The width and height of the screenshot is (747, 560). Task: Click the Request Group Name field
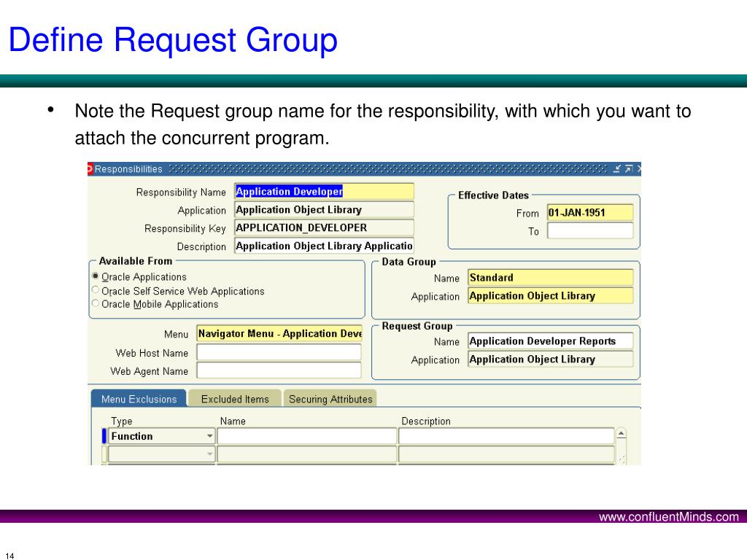(x=550, y=341)
